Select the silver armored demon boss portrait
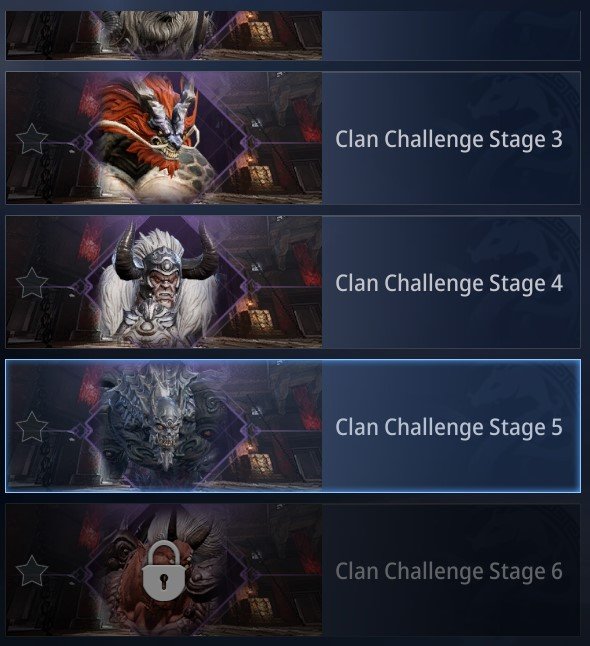590x646 pixels. tap(165, 424)
